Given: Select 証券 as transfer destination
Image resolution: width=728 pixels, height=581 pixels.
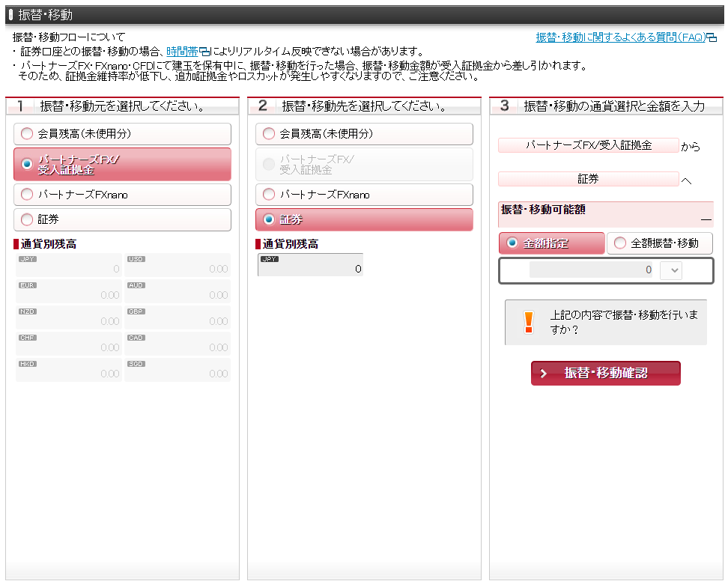Looking at the screenshot, I should coord(365,219).
